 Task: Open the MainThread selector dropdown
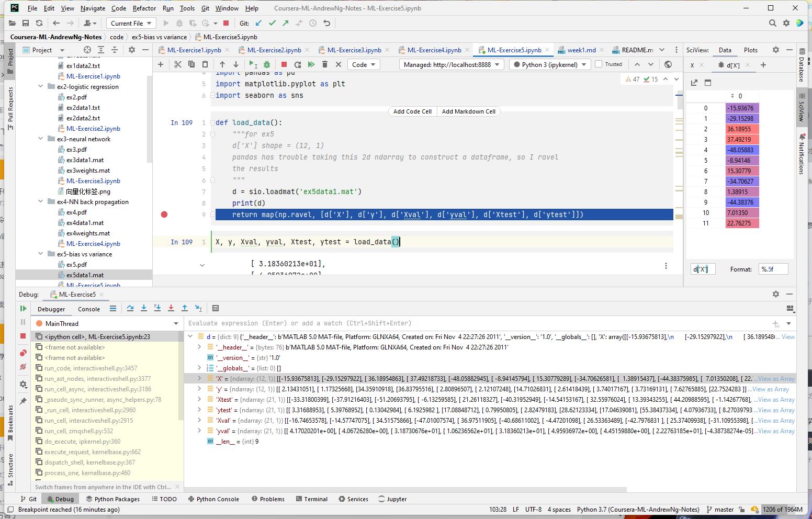pos(107,323)
